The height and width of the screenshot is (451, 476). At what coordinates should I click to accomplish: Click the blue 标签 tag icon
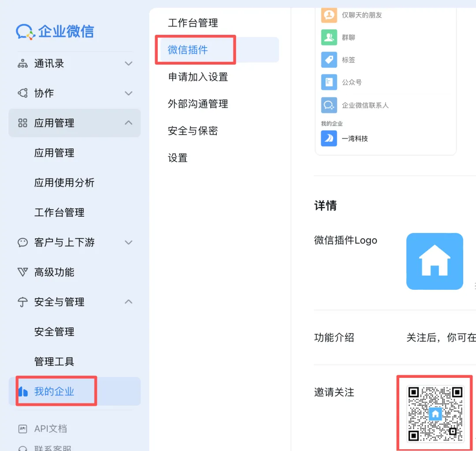pos(329,60)
